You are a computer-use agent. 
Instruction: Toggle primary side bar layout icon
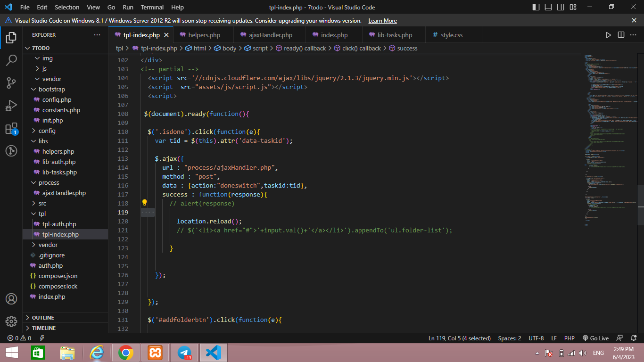(x=536, y=7)
